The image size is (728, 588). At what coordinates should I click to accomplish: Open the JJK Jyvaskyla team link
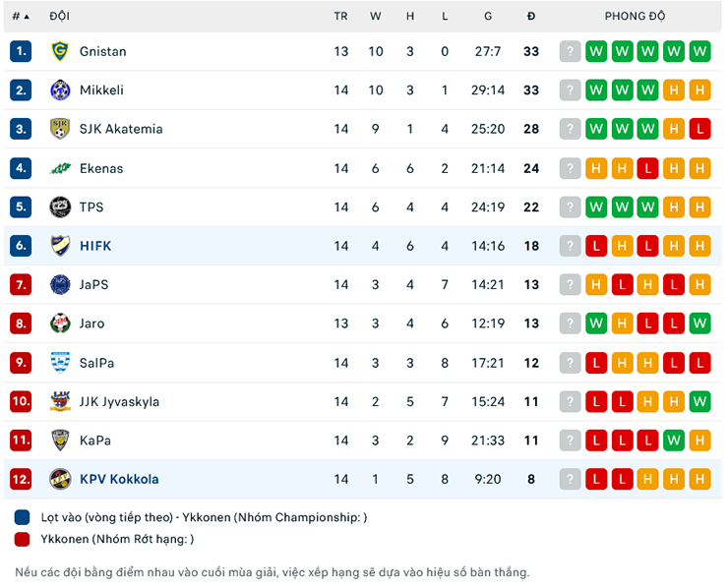pyautogui.click(x=119, y=401)
